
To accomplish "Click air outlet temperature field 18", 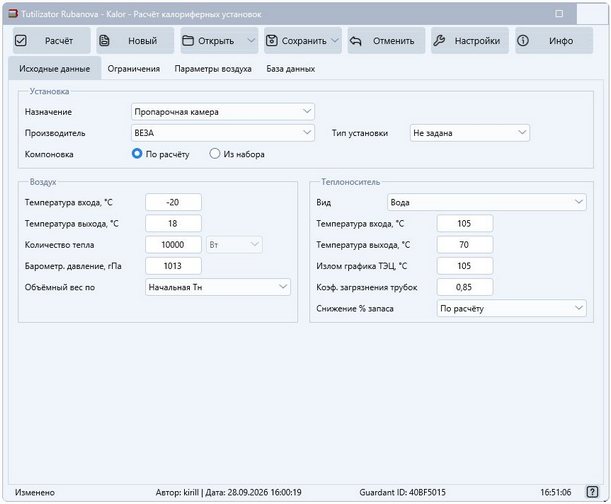I will pos(173,223).
